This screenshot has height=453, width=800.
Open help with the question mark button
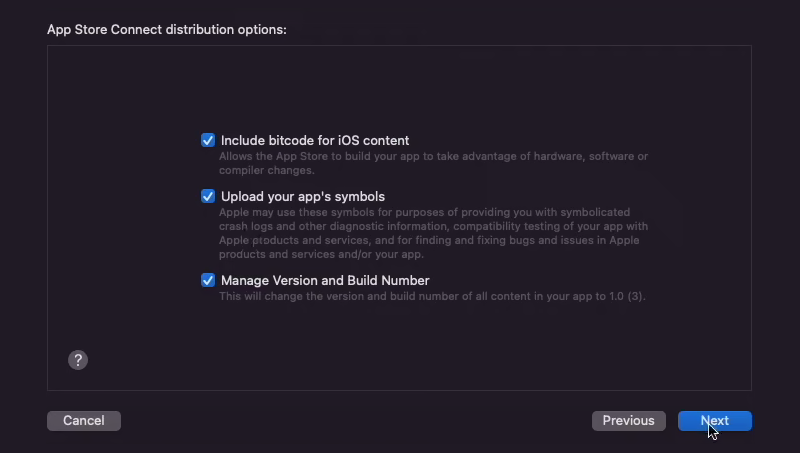78,360
